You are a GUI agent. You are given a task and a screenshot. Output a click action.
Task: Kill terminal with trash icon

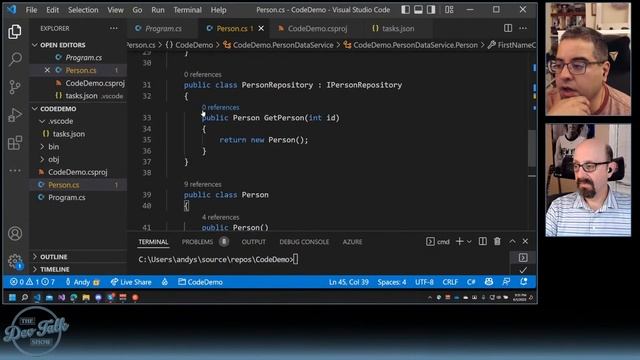[497, 242]
